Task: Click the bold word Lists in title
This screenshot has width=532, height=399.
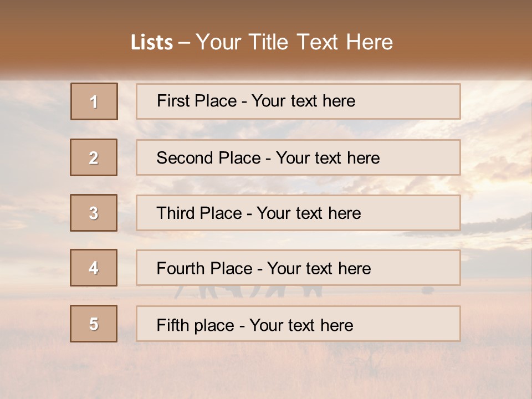Action: 151,43
